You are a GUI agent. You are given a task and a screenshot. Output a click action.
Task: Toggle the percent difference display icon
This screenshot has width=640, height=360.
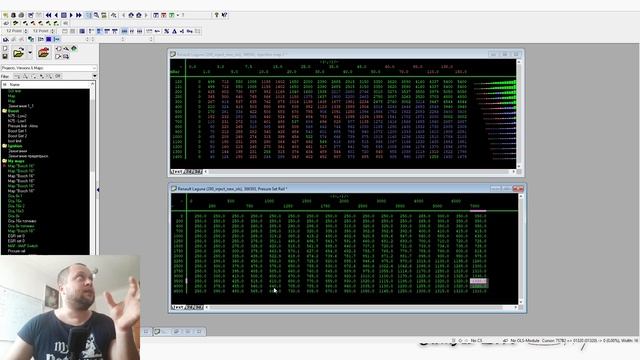pos(167,31)
